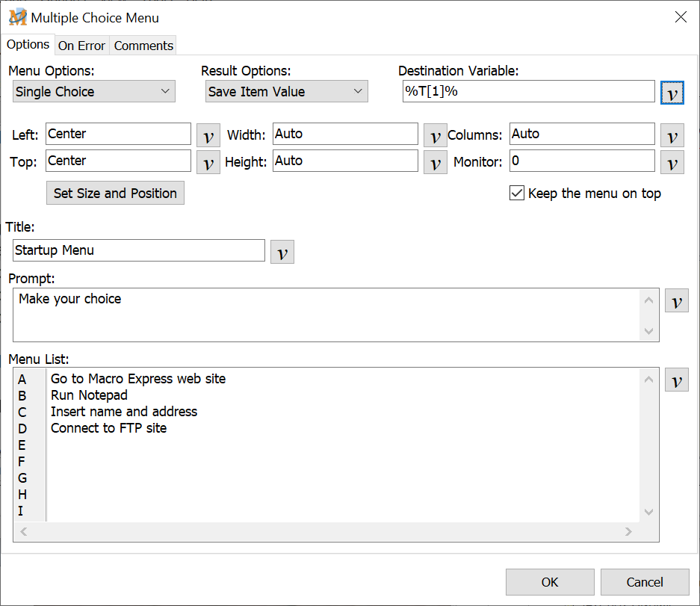Open the Comments tab
Image resolution: width=700 pixels, height=606 pixels.
tap(143, 46)
